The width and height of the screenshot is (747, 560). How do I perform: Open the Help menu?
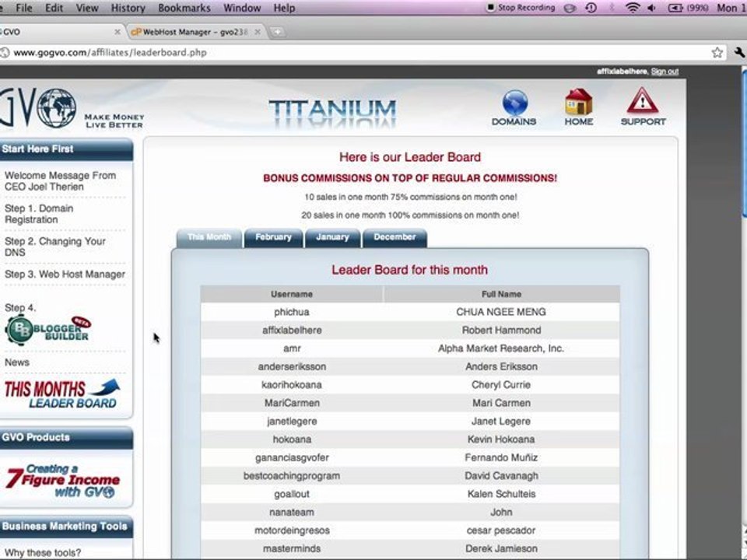tap(284, 8)
